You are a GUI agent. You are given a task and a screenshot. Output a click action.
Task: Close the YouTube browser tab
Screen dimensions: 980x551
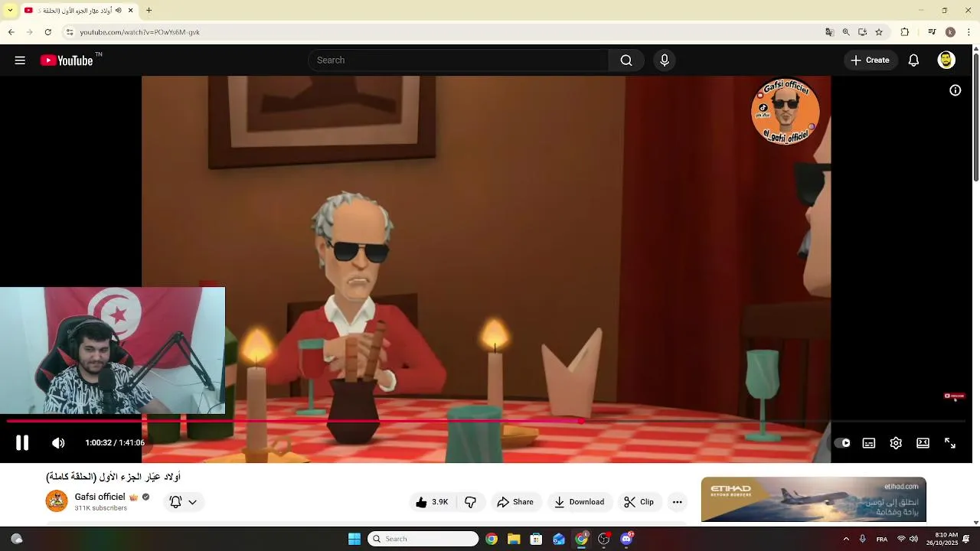pos(130,11)
